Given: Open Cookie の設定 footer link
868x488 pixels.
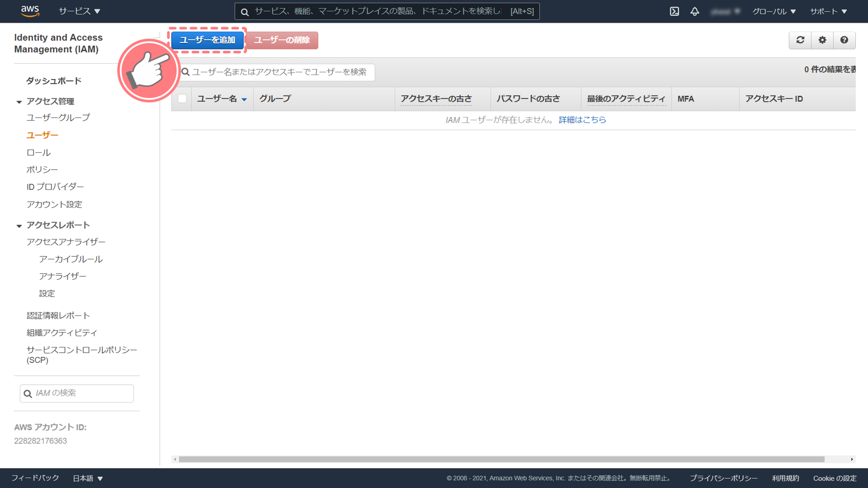Looking at the screenshot, I should click(x=835, y=478).
